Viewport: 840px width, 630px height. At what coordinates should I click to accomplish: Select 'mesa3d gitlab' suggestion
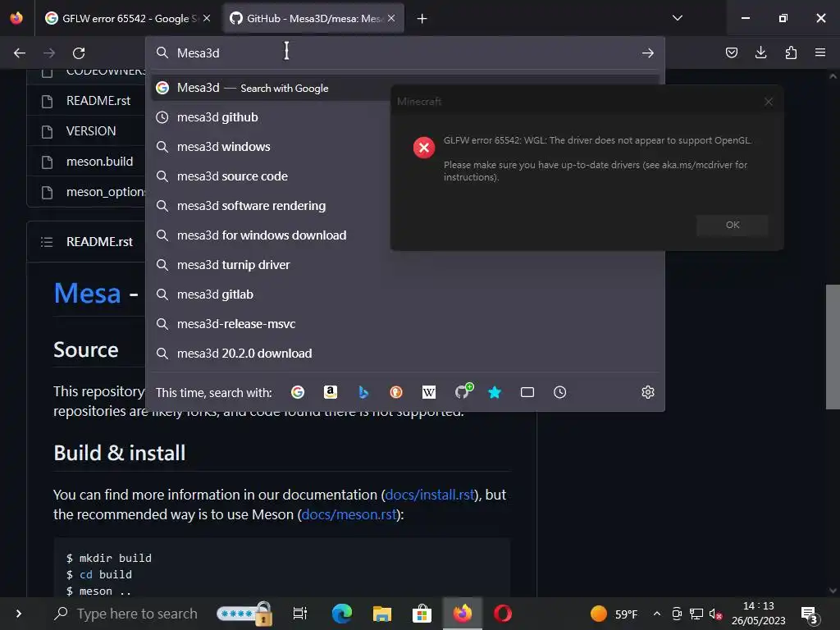pyautogui.click(x=404, y=294)
